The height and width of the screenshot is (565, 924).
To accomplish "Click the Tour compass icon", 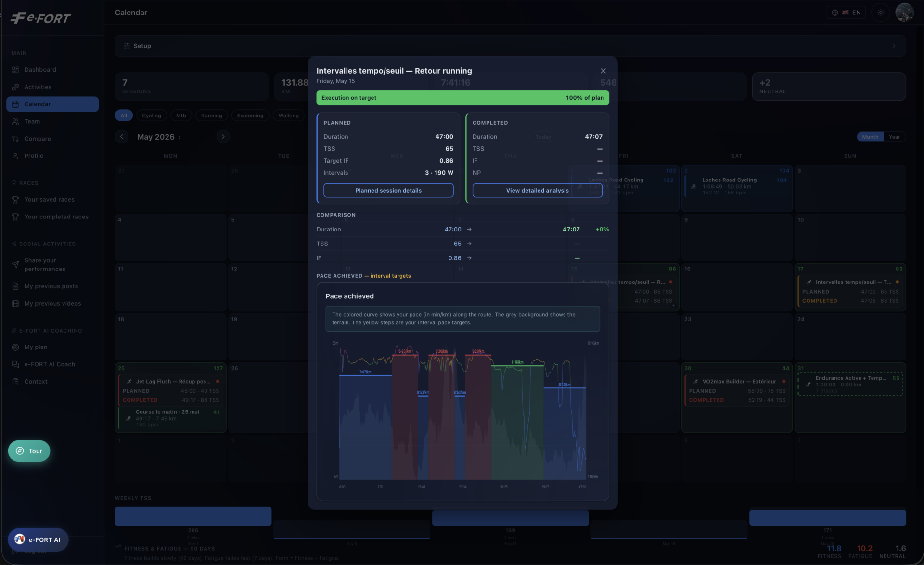I will (20, 451).
